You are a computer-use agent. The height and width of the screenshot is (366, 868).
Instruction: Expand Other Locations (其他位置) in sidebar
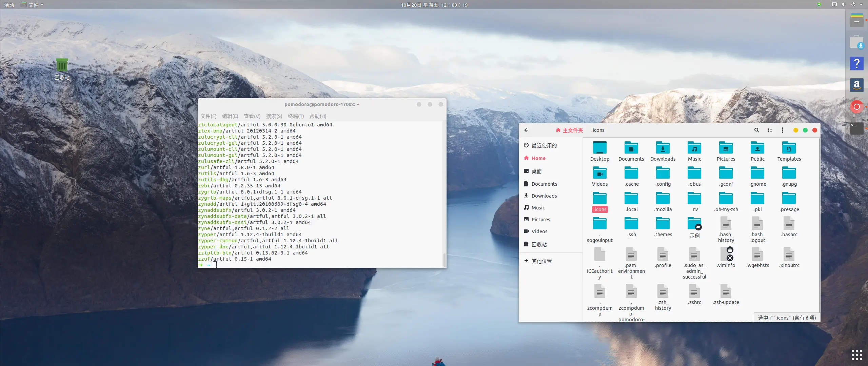(541, 261)
